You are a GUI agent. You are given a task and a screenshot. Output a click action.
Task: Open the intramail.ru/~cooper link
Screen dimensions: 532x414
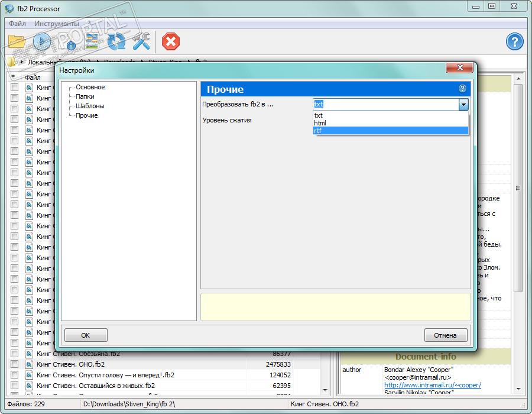click(x=432, y=385)
